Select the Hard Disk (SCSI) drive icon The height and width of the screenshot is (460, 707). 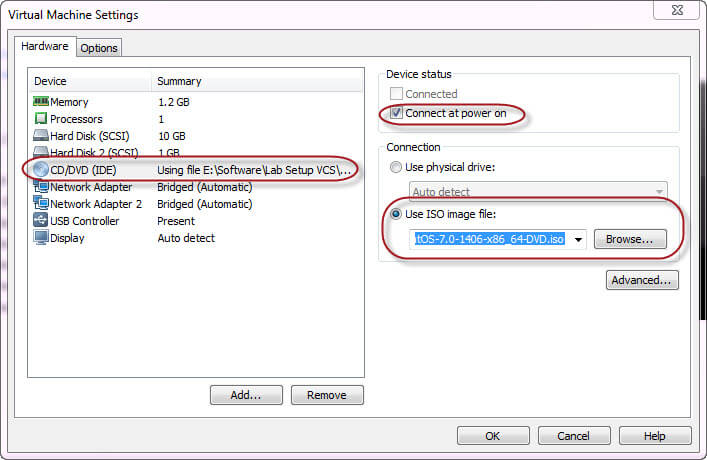(41, 135)
